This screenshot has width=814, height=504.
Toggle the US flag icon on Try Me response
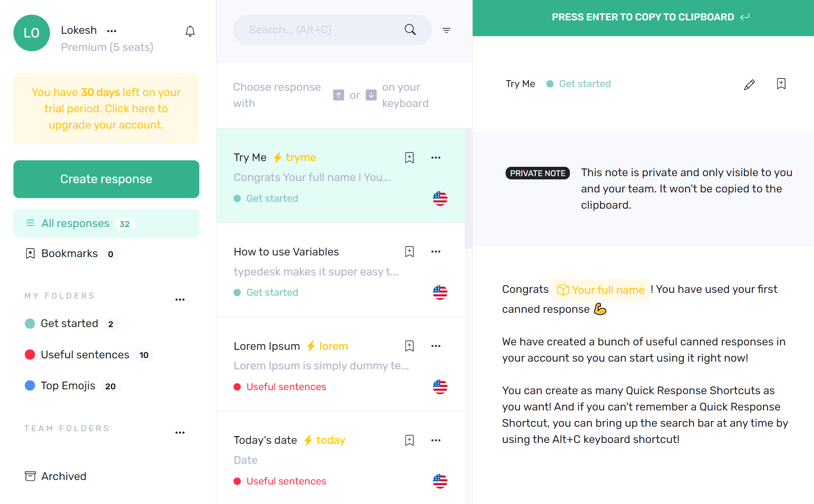point(440,198)
